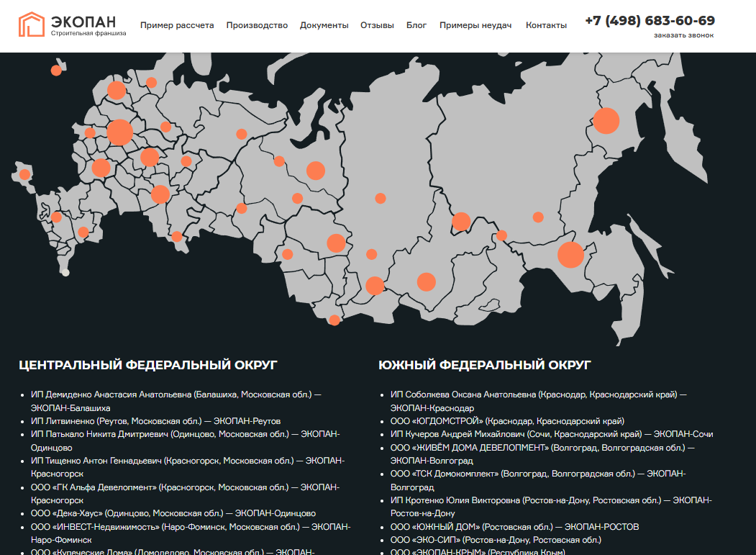Click the ЦЕНТРАЛЬНЫЙ ФЕДЕРАЛЬНЫЙ ОКРУГ heading

pyautogui.click(x=148, y=365)
